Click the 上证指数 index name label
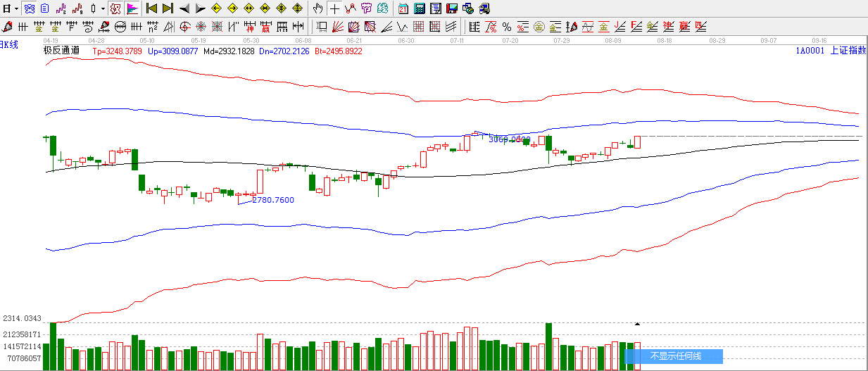This screenshot has height=371, width=868. [848, 51]
